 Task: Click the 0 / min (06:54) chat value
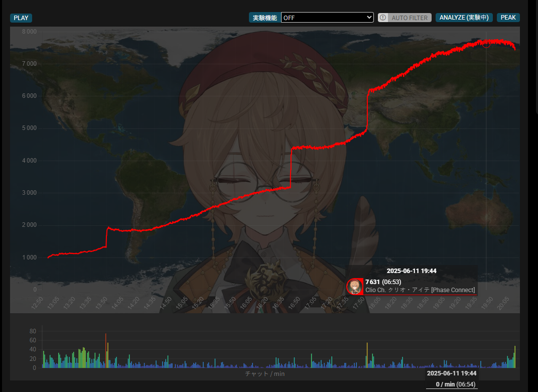coord(455,384)
